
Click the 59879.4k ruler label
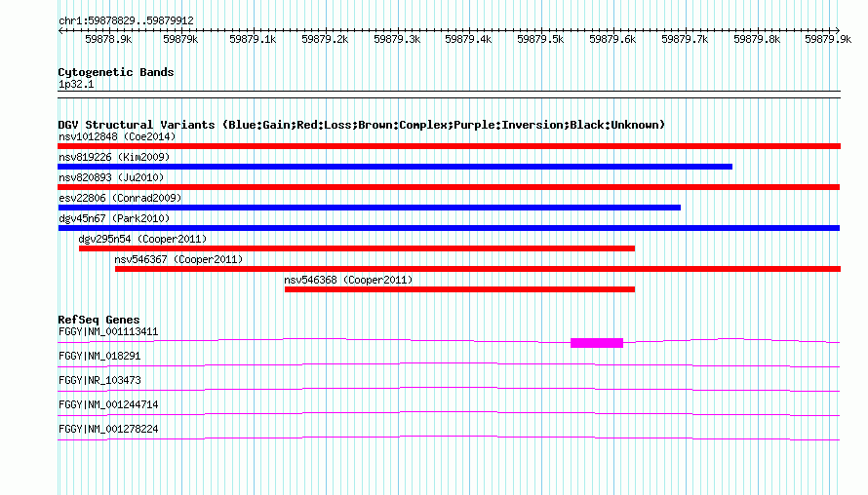pyautogui.click(x=468, y=39)
